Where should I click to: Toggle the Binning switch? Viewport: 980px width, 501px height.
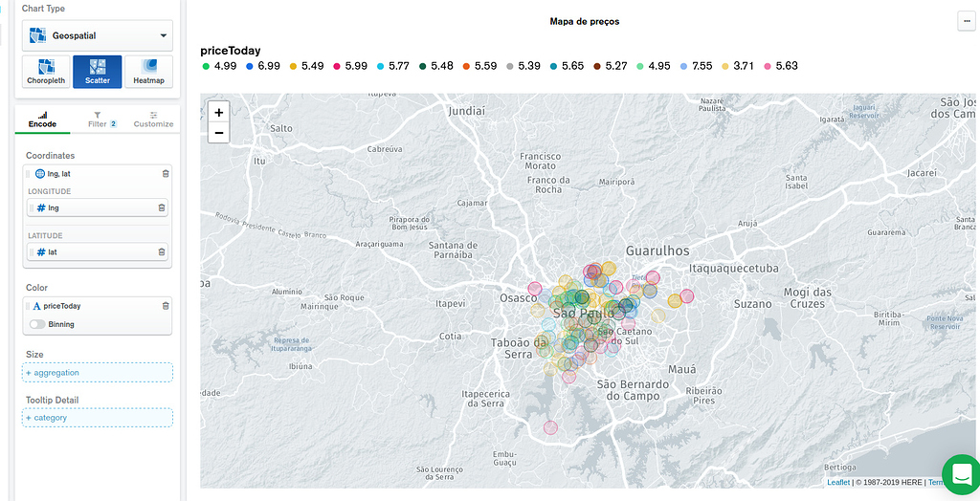[37, 324]
